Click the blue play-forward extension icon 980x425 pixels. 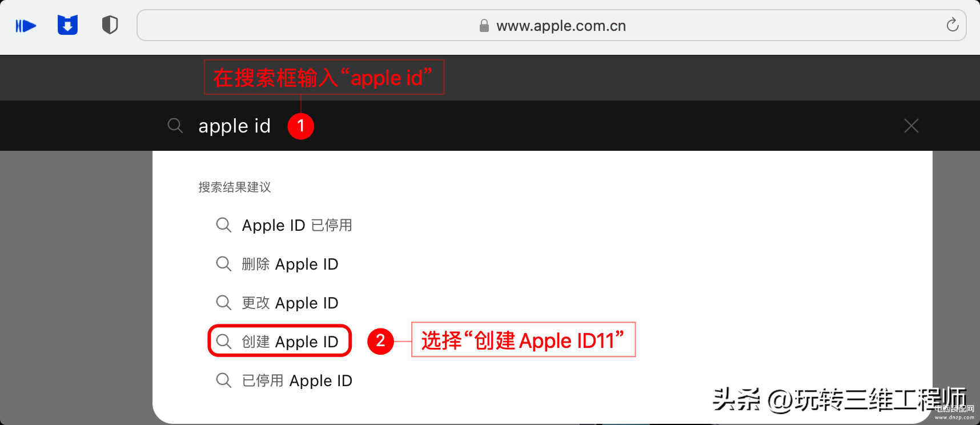[26, 26]
